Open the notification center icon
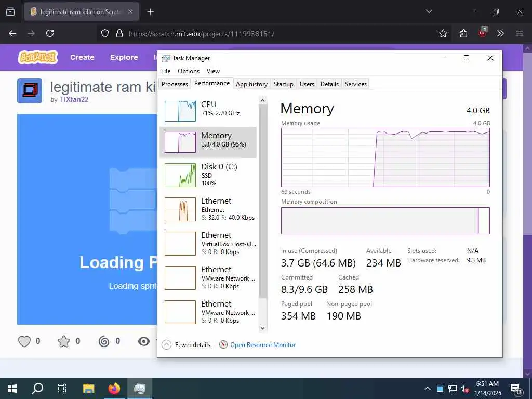 [x=516, y=390]
